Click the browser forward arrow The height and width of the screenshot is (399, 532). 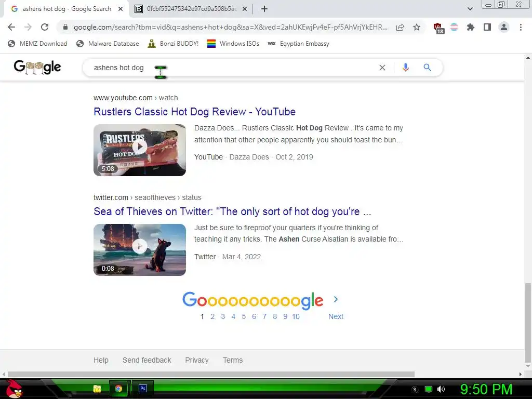[x=28, y=27]
